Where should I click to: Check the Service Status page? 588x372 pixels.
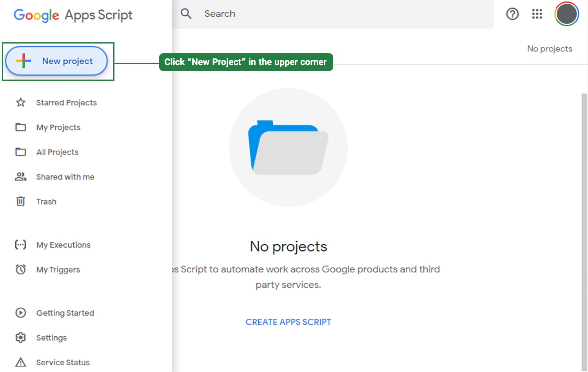[63, 362]
